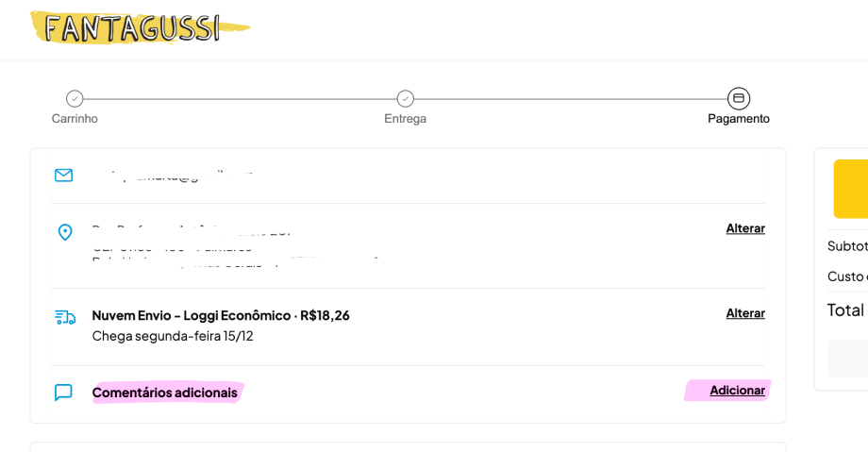Select the Pagamento step label
The width and height of the screenshot is (868, 452).
point(739,119)
